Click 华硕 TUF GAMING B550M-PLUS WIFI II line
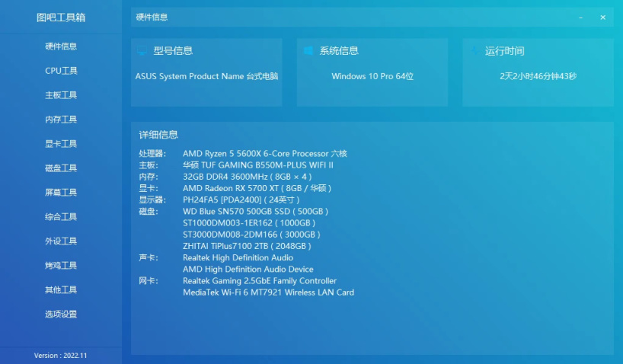This screenshot has height=364, width=623. coord(258,165)
